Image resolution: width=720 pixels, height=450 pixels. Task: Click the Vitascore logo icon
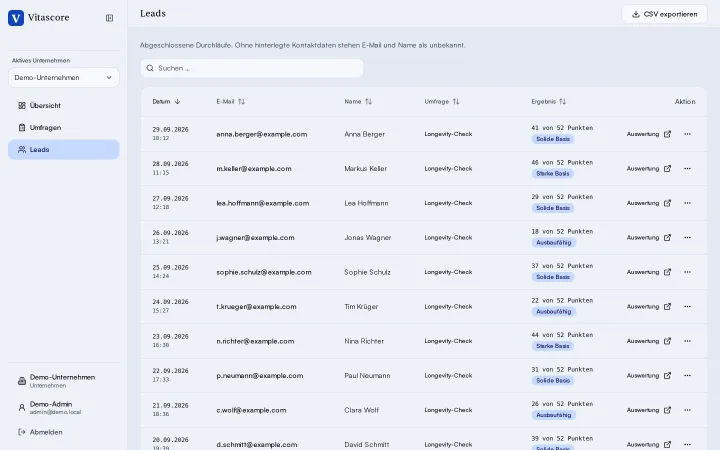[16, 18]
